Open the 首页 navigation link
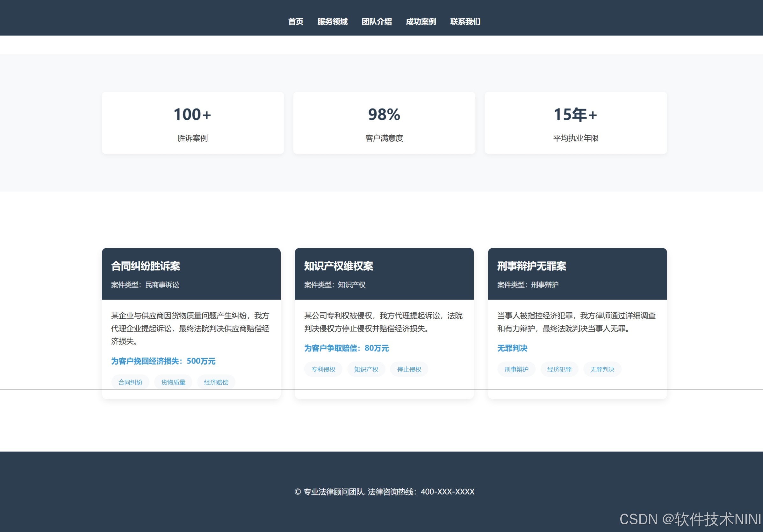 click(x=295, y=22)
